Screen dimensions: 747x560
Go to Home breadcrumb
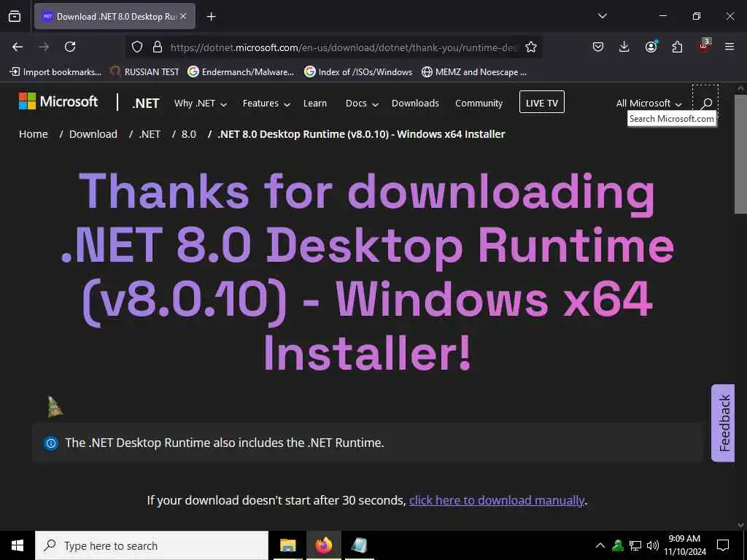point(34,134)
